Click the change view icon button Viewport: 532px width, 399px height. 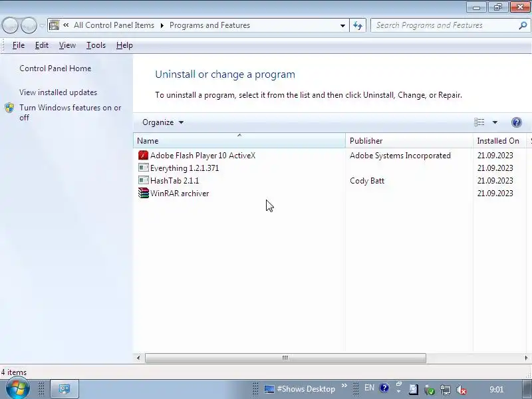[x=479, y=122]
